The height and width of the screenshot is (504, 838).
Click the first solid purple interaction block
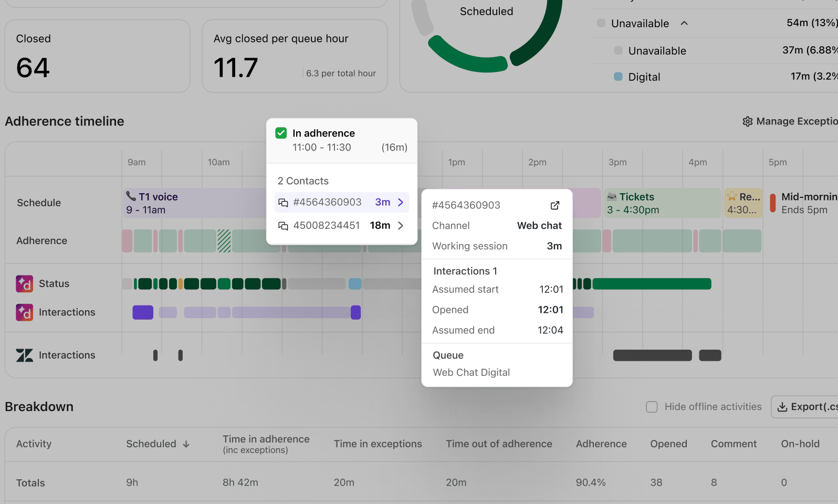(143, 312)
